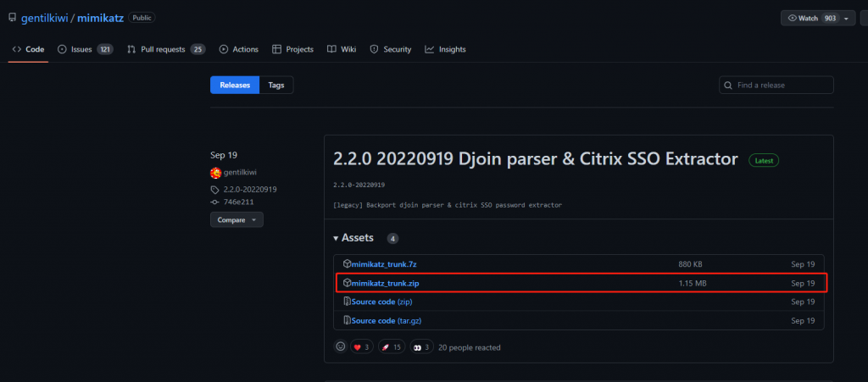
Task: Click the Sep 19 release date heading
Action: (x=224, y=155)
